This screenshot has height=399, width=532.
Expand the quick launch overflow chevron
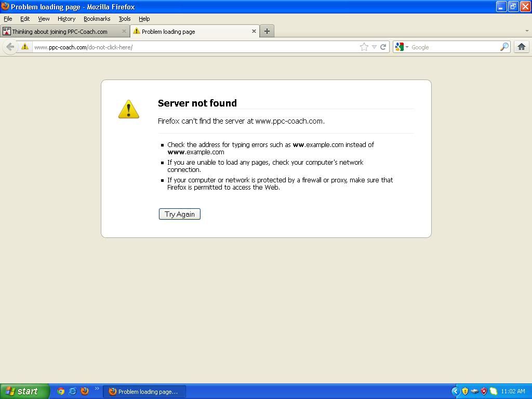(97, 389)
